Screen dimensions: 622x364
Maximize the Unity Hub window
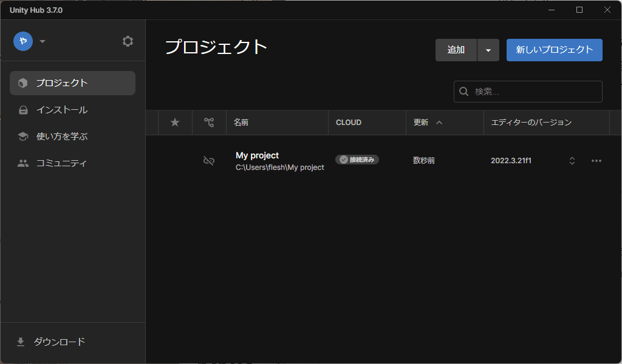579,10
